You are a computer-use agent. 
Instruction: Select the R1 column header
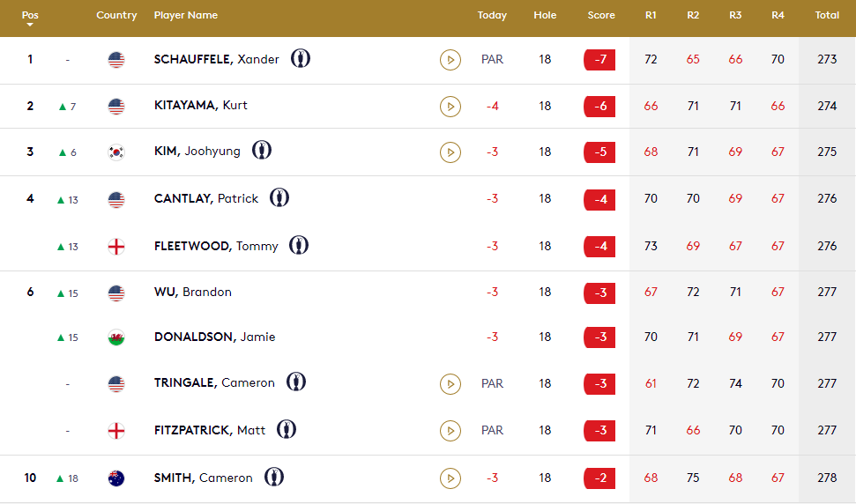coord(651,15)
